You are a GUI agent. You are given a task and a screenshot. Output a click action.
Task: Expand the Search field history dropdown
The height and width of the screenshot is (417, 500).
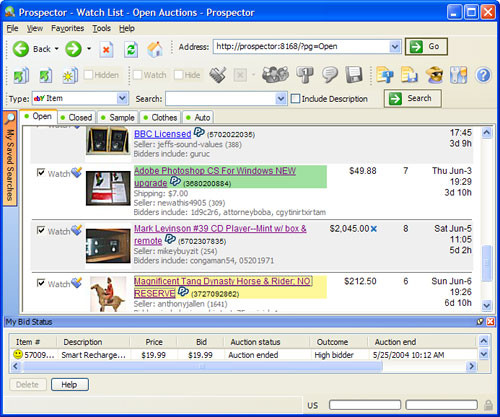click(281, 99)
